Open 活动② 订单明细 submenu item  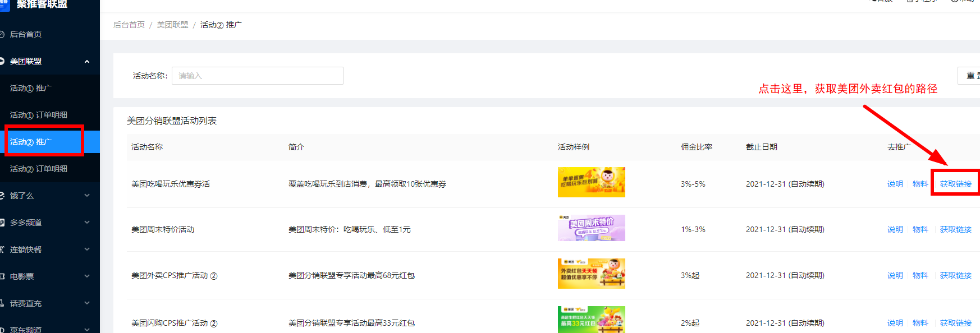coord(39,169)
